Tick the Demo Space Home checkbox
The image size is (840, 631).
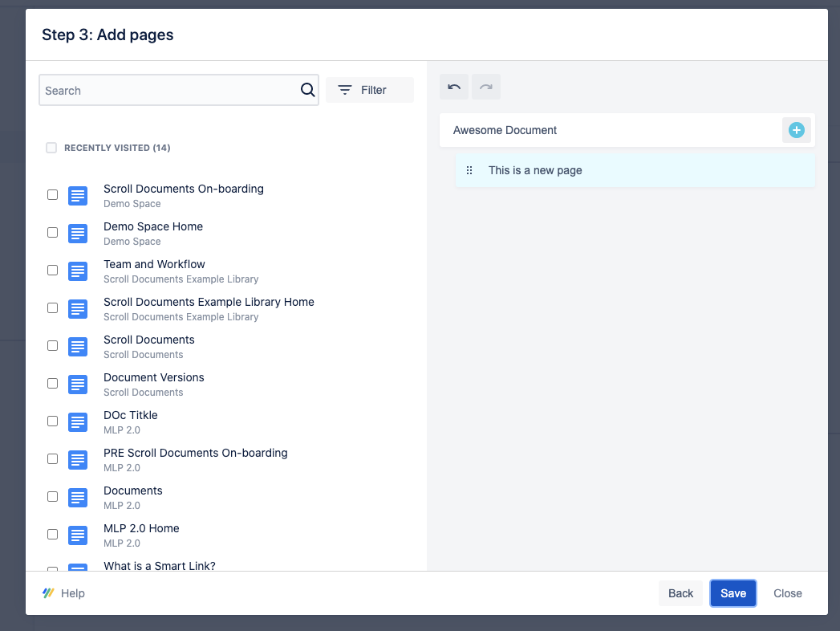pyautogui.click(x=52, y=232)
